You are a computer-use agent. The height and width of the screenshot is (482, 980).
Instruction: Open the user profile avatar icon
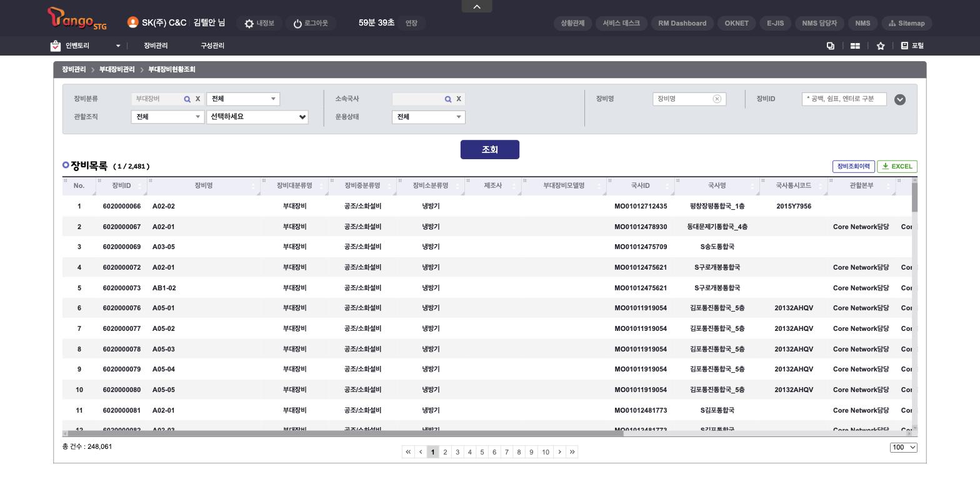[x=132, y=22]
